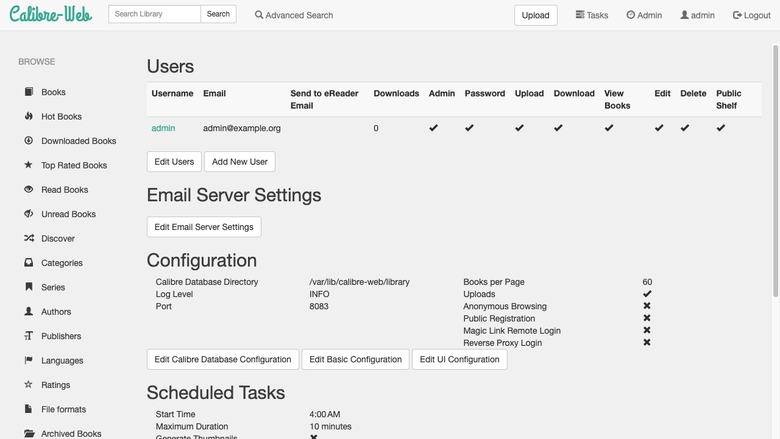The image size is (780, 439).
Task: Click the Delete column checkmark for admin
Action: 685,128
